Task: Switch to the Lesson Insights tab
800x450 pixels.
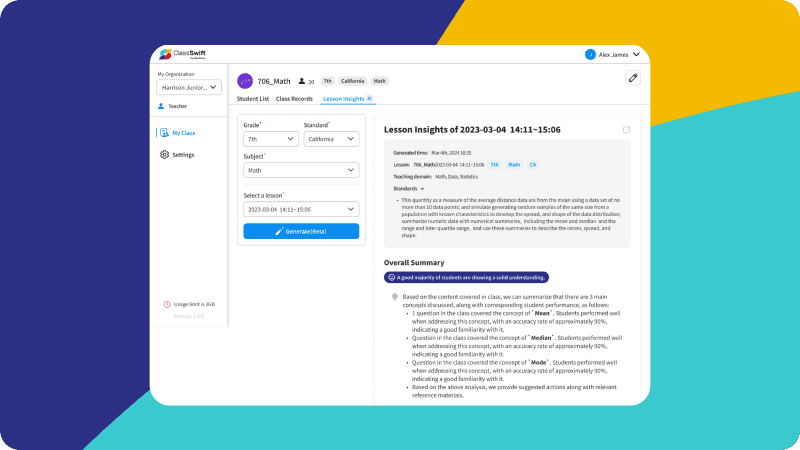Action: 347,98
